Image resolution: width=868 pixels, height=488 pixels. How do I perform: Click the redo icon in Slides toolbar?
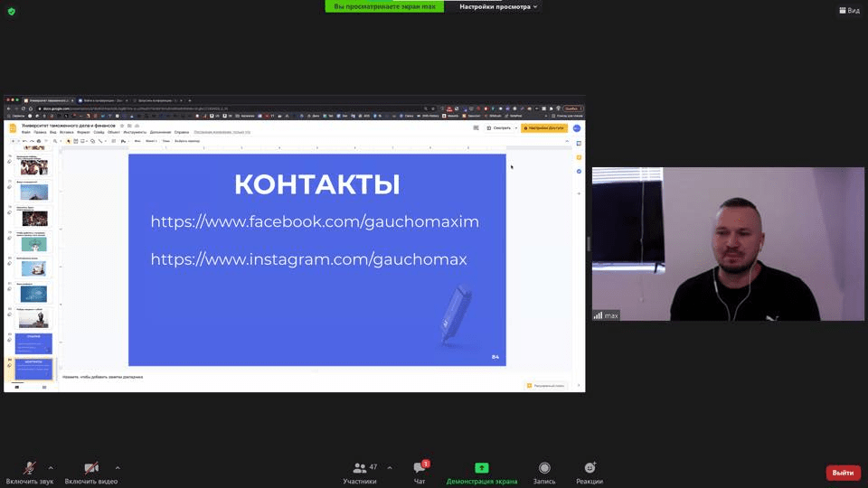33,141
